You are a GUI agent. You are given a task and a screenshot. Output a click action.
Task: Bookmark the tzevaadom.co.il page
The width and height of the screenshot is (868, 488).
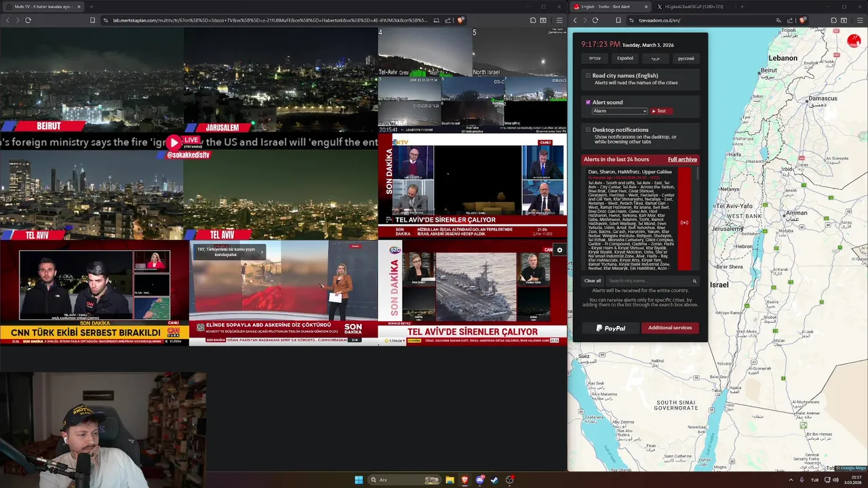[x=618, y=20]
